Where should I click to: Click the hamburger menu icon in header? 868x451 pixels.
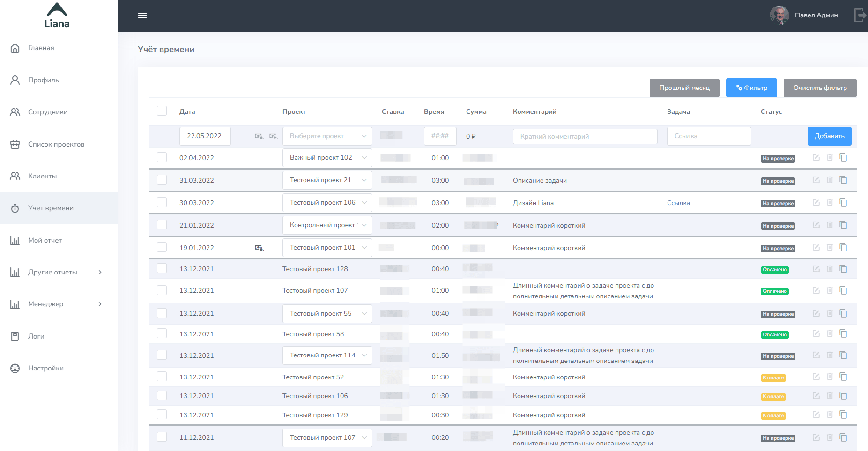pos(142,15)
